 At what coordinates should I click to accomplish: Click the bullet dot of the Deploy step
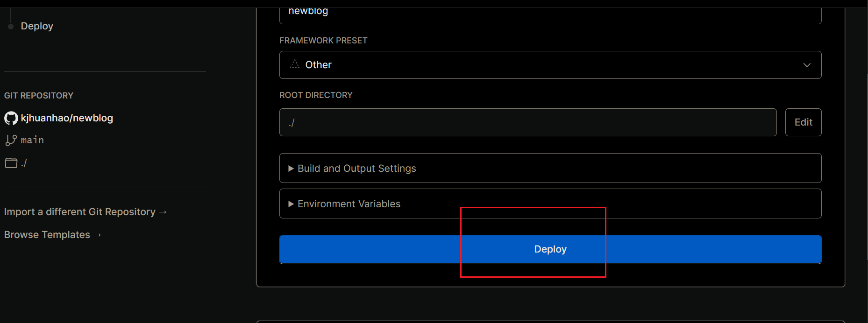pos(11,27)
